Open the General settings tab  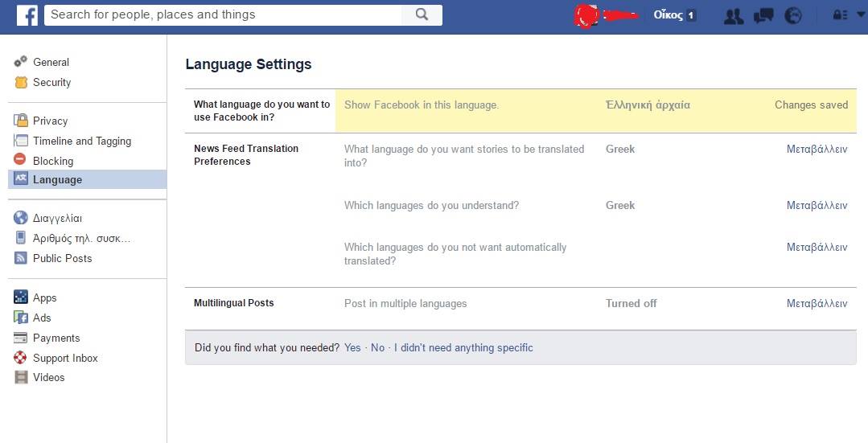pos(51,62)
